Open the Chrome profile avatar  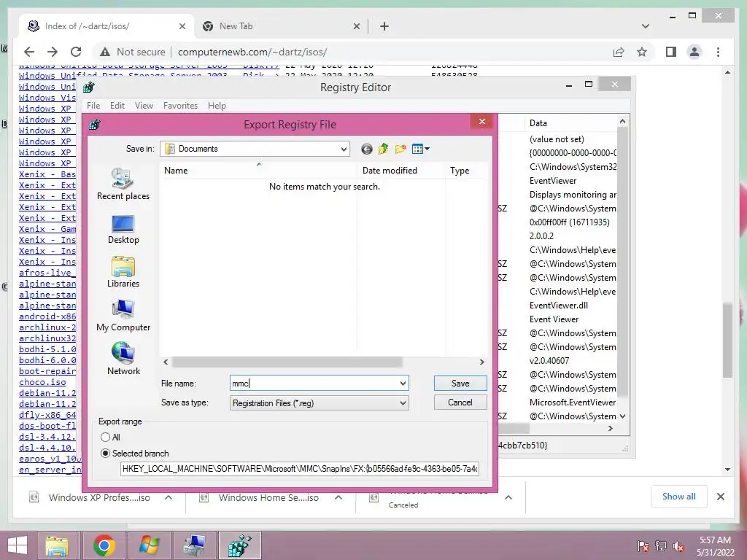pos(694,52)
